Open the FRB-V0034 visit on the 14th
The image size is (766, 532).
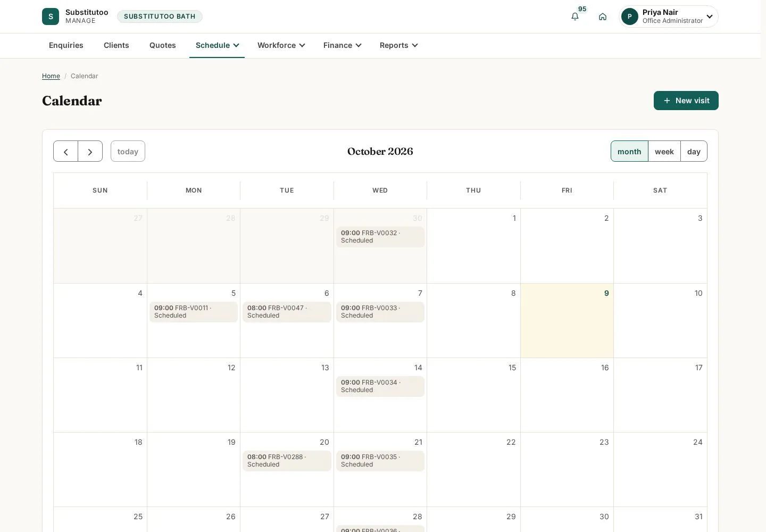380,386
